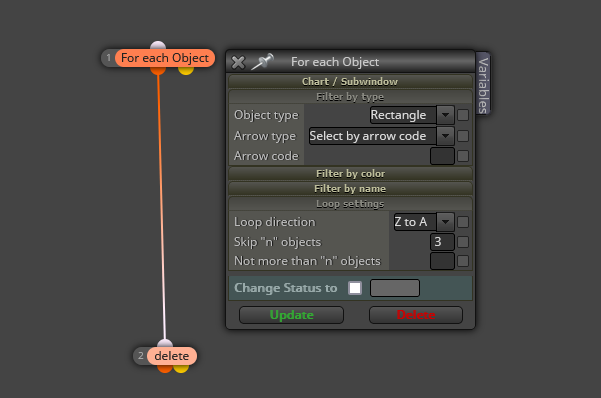Viewport: 601px width, 398px height.
Task: Open the Variables side tab
Action: click(483, 84)
